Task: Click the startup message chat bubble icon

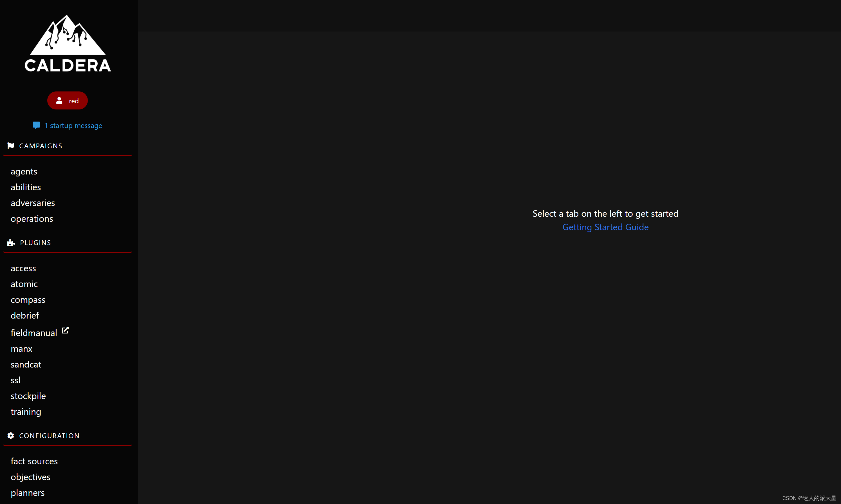Action: (x=36, y=125)
